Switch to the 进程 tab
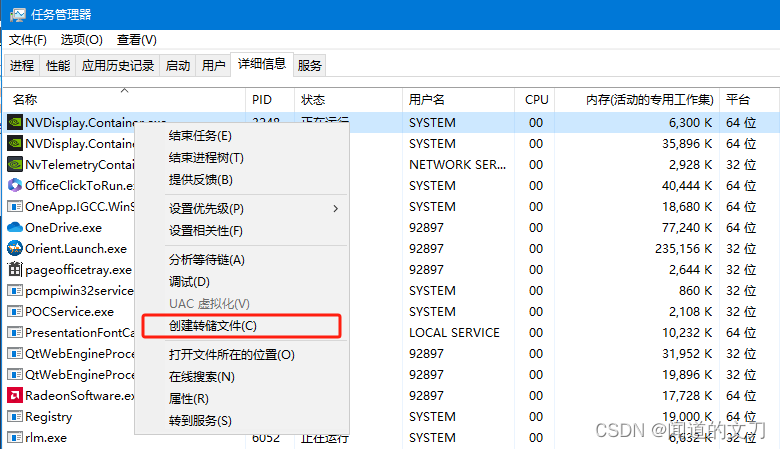The height and width of the screenshot is (449, 780). 22,66
